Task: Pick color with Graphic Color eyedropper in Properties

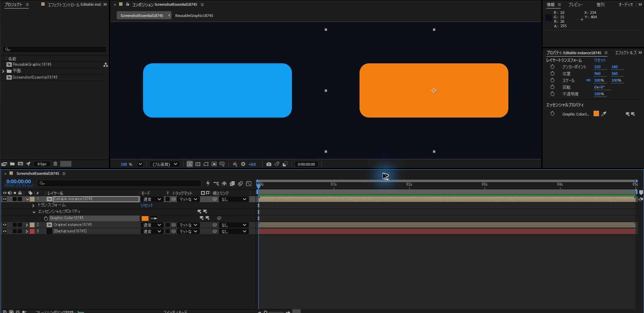Action: click(x=604, y=114)
